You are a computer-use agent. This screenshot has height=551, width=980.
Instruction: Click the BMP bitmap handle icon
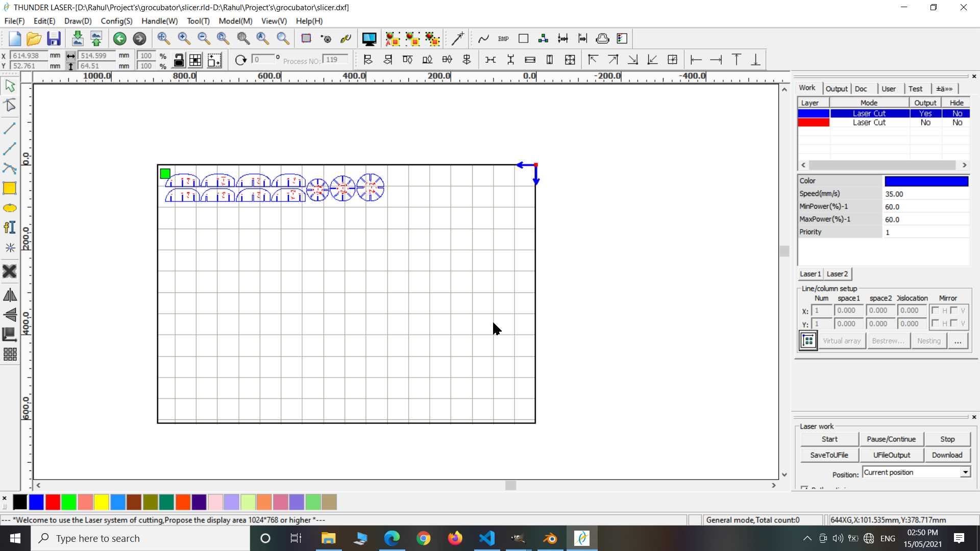[503, 39]
